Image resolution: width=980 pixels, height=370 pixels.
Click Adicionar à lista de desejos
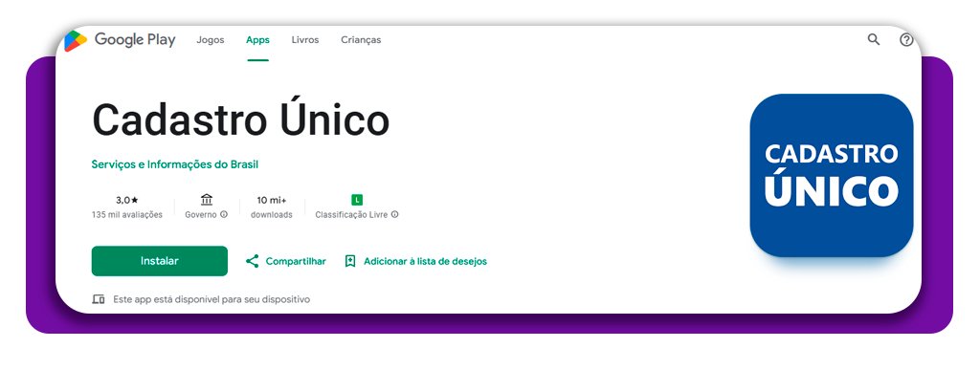[425, 261]
